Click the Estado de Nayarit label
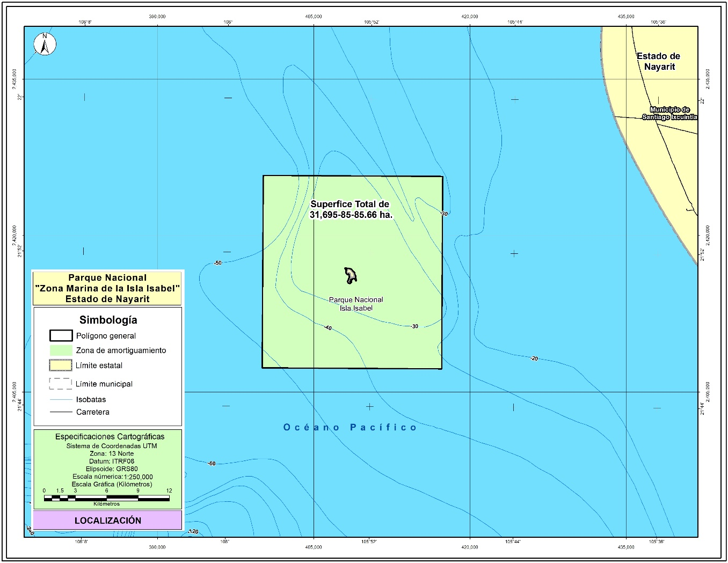728x563 pixels. pos(659,61)
